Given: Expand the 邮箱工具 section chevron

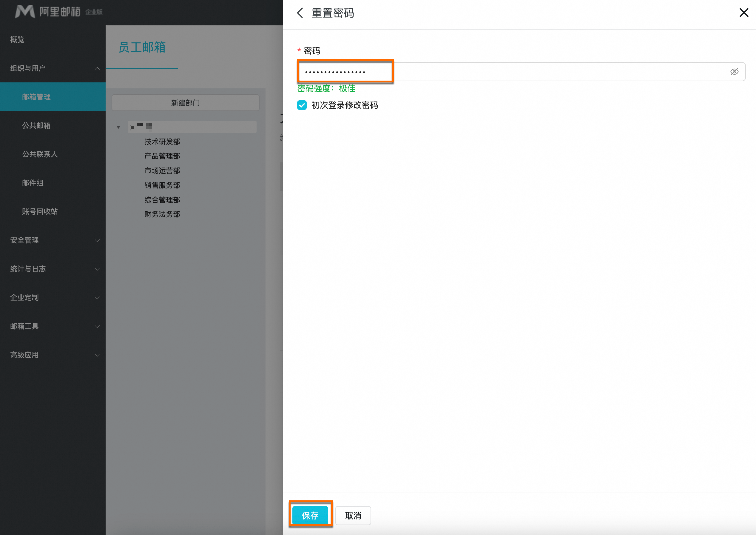Looking at the screenshot, I should 97,327.
